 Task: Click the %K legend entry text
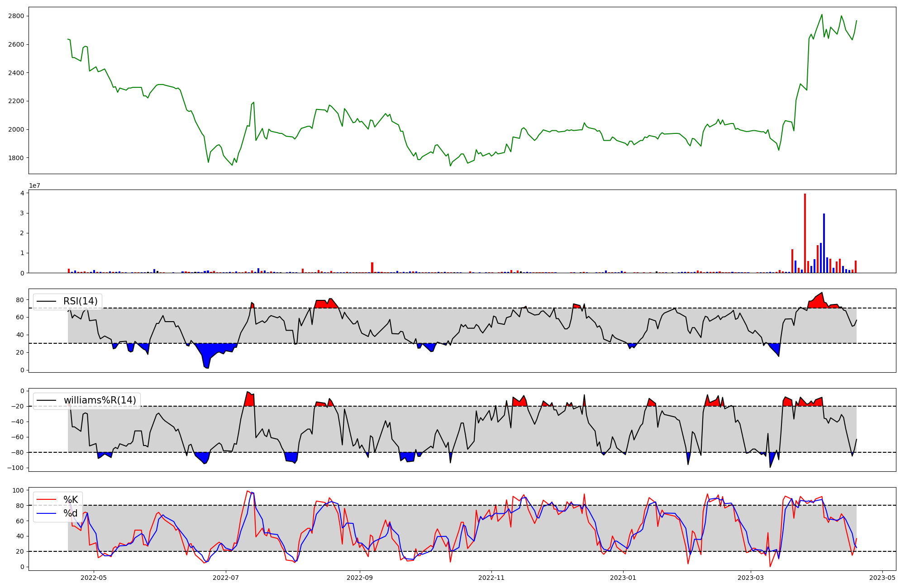point(71,500)
